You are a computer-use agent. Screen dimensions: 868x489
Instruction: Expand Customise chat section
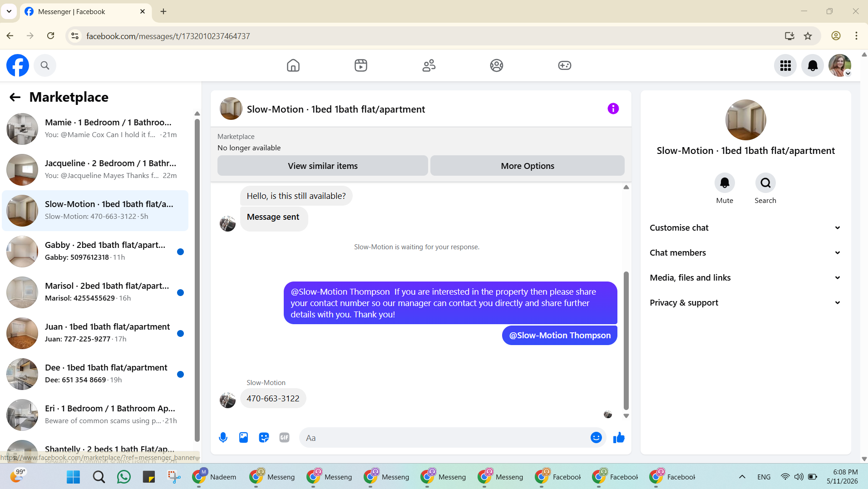[745, 228]
